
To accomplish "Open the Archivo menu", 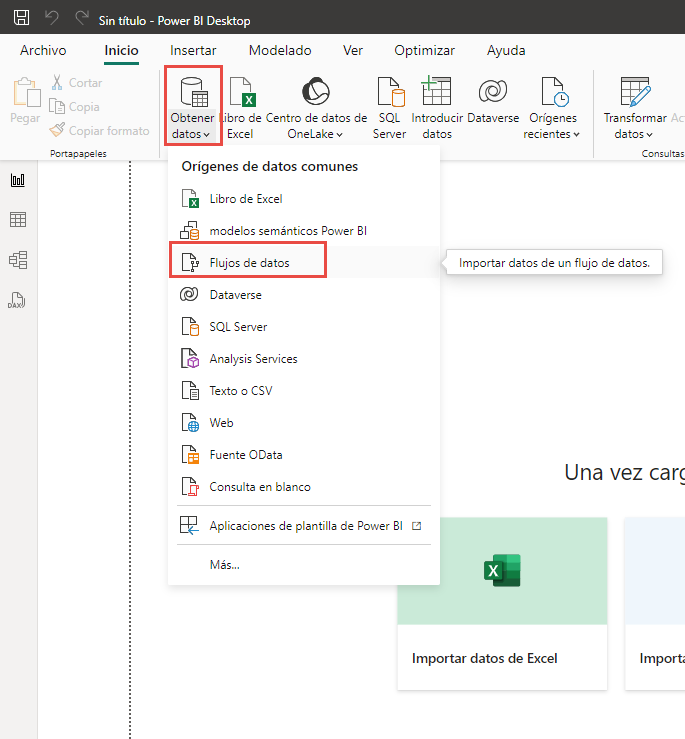I will (43, 50).
